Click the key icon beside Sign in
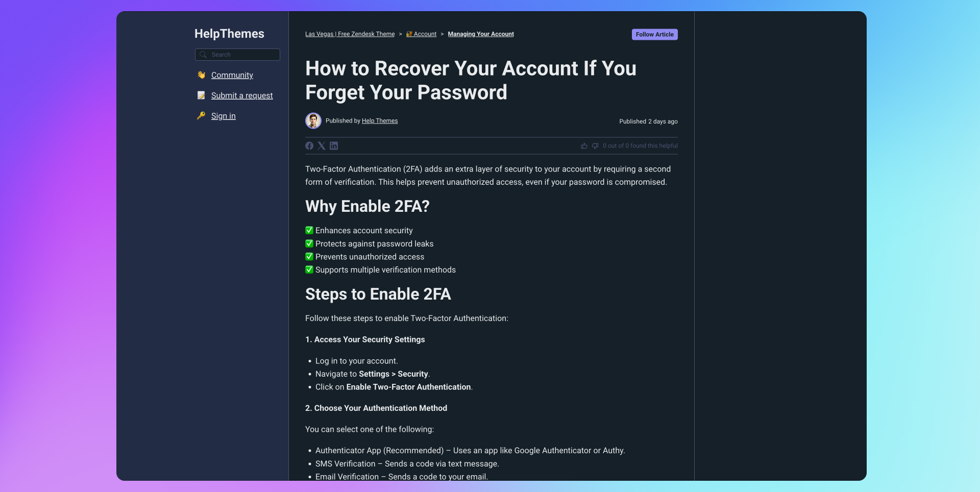 tap(201, 116)
